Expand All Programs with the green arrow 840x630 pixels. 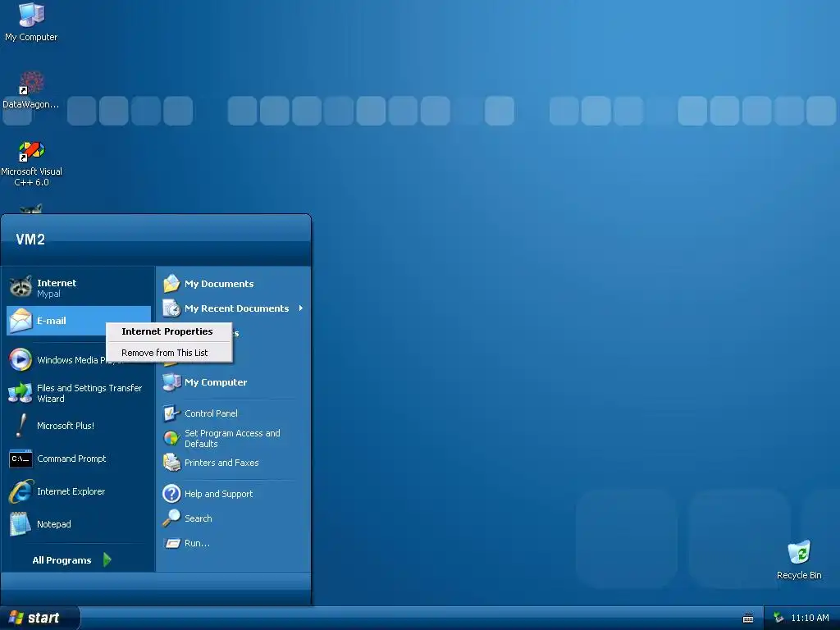tap(107, 559)
